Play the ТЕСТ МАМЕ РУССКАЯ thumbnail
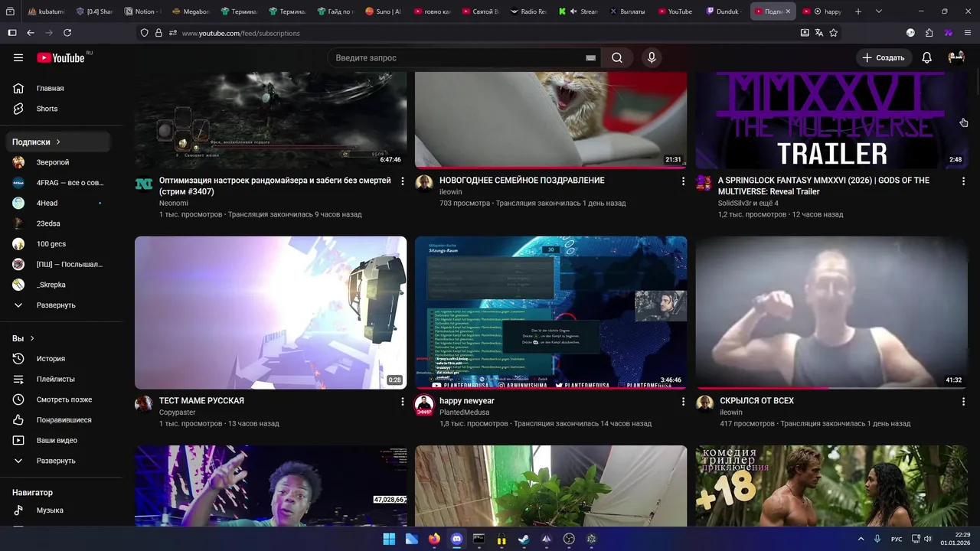980x551 pixels. pyautogui.click(x=270, y=312)
